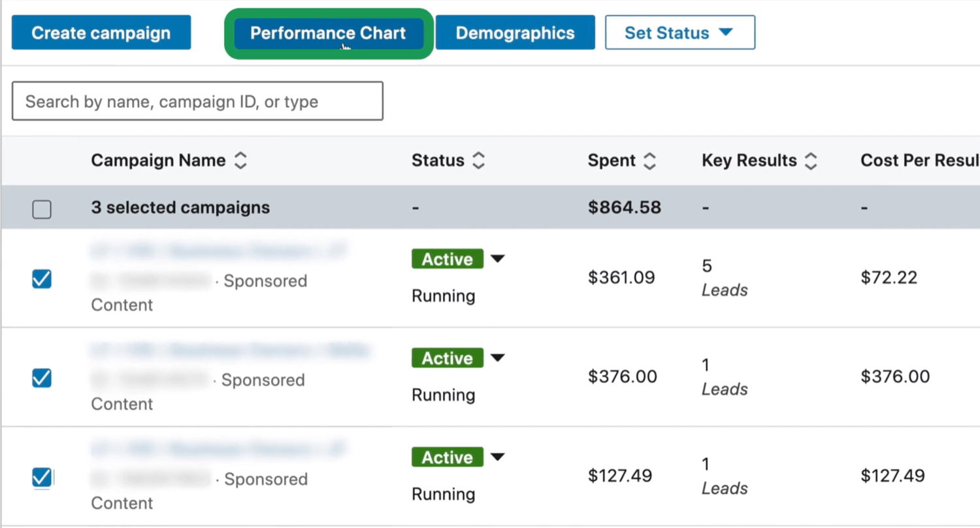Uncheck the select-all campaigns checkbox
This screenshot has width=980, height=528.
point(41,208)
